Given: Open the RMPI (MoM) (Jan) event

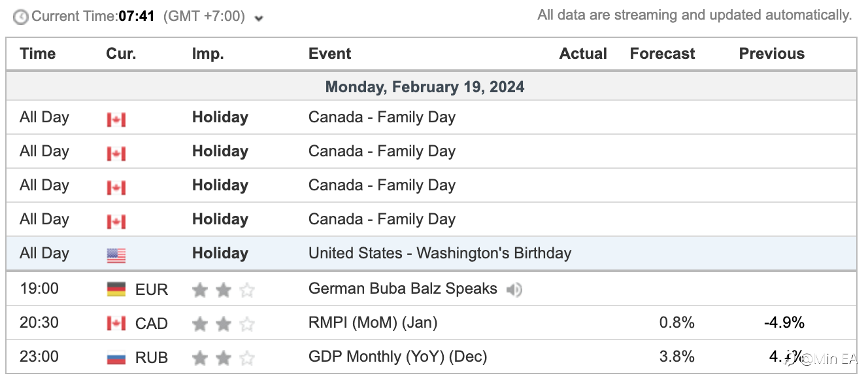Looking at the screenshot, I should point(373,323).
